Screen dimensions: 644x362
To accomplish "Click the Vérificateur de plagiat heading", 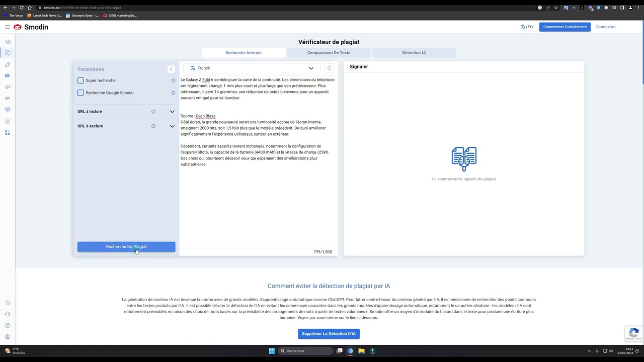I will click(329, 42).
